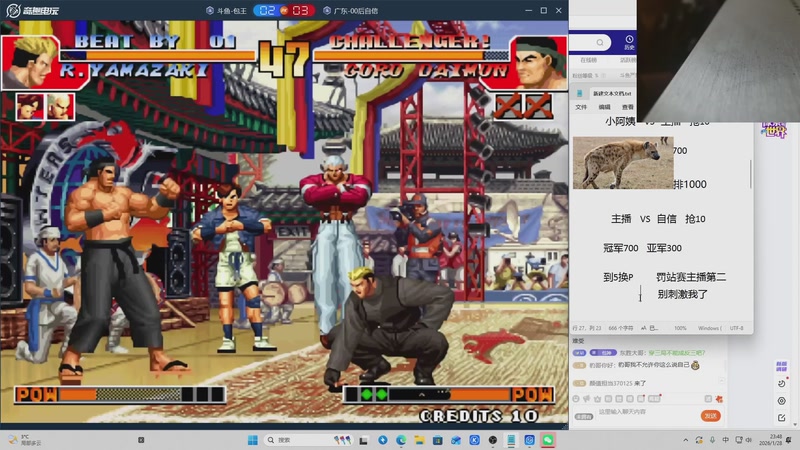The width and height of the screenshot is (800, 450).
Task: Click the text 到5换P in Notepad
Action: coord(618,278)
